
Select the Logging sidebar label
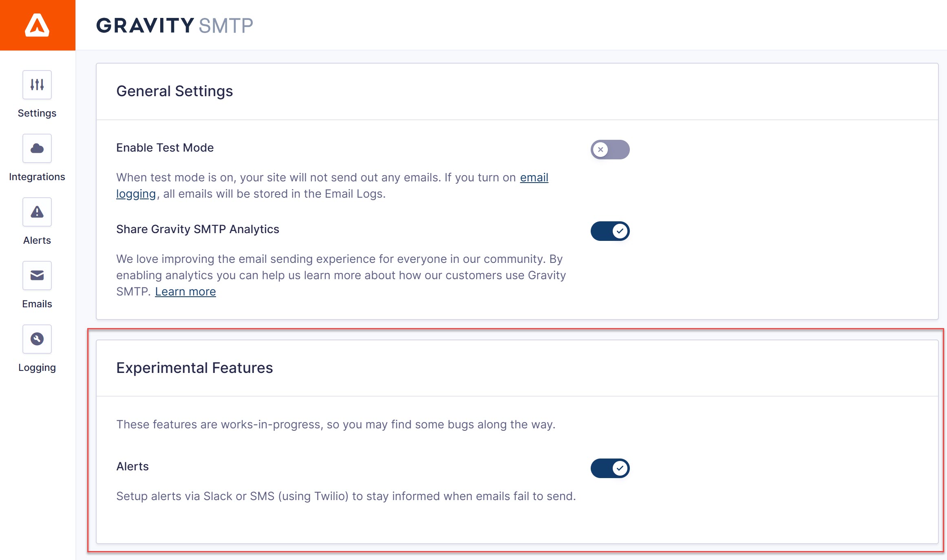37,368
